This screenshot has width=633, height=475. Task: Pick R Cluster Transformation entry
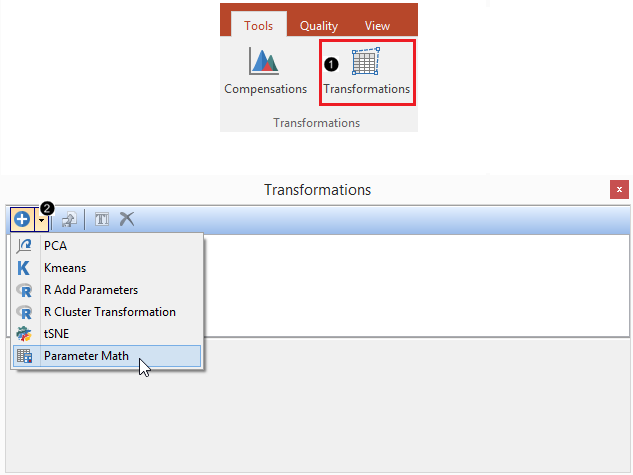click(x=109, y=312)
